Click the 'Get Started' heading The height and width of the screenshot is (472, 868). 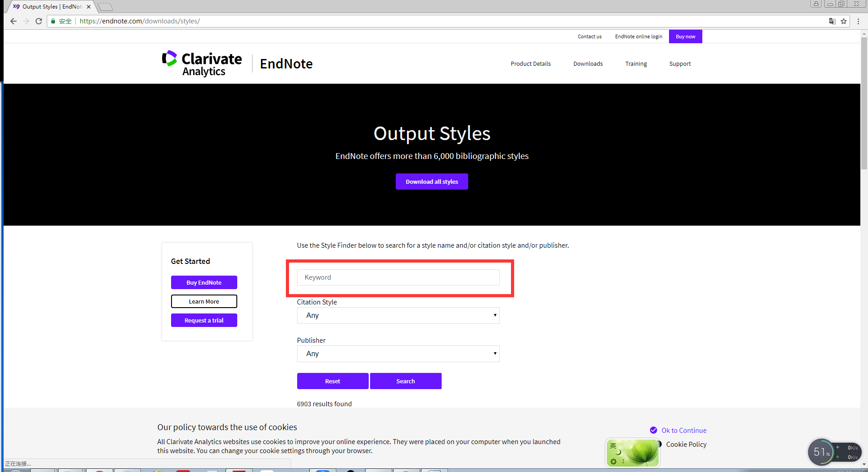point(190,261)
